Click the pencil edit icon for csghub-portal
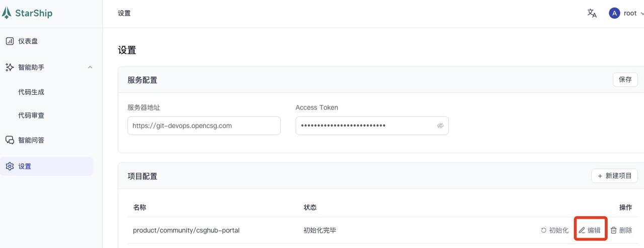This screenshot has width=644, height=248. click(582, 230)
